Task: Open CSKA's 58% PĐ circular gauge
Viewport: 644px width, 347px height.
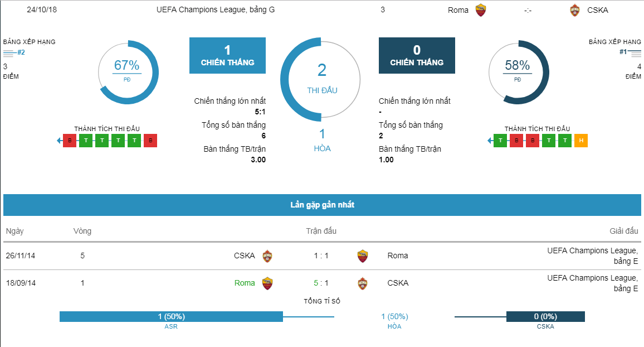Action: (519, 73)
